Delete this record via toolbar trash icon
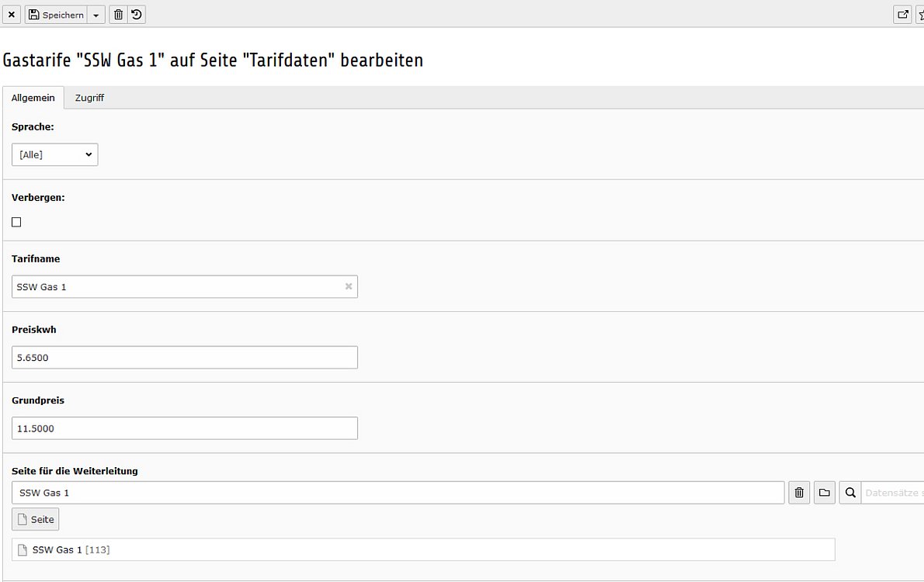The height and width of the screenshot is (582, 924). click(119, 15)
